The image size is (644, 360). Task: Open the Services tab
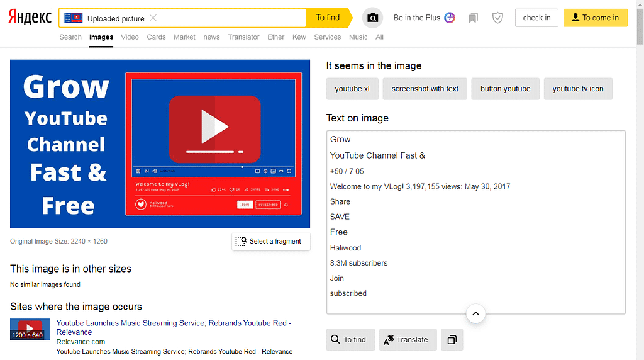tap(327, 37)
